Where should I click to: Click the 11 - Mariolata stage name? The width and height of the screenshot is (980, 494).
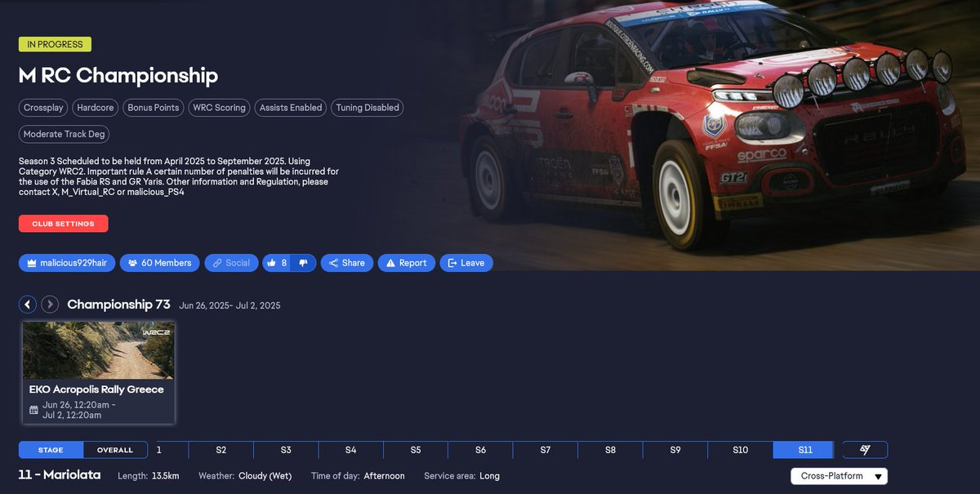60,474
